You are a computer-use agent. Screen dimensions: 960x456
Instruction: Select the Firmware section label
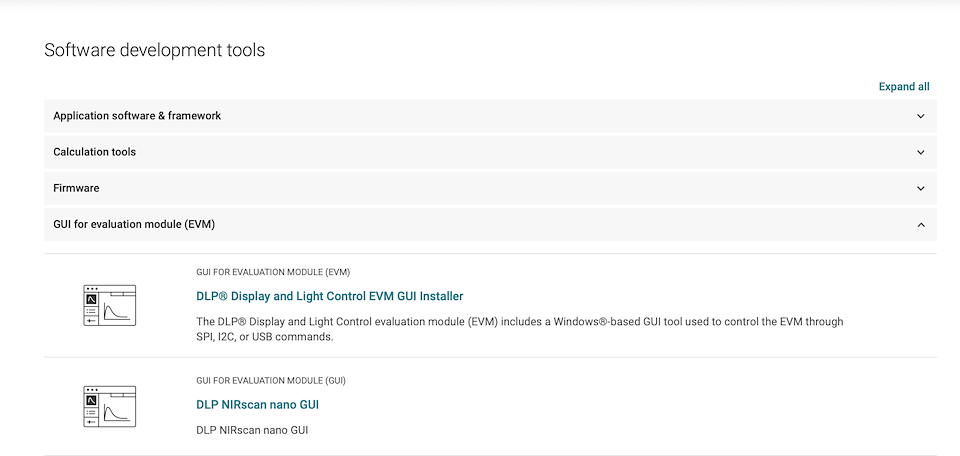(76, 188)
